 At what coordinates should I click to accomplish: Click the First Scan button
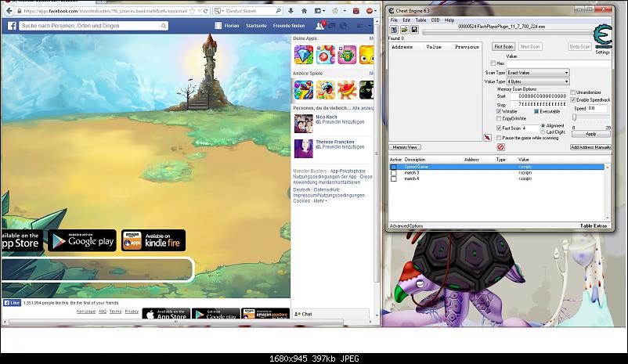503,46
